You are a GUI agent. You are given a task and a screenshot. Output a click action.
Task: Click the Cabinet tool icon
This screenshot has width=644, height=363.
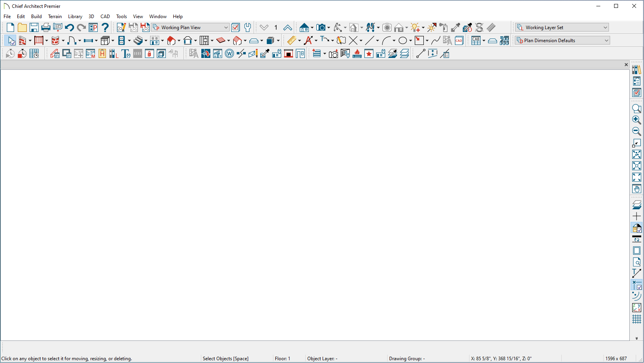[105, 41]
